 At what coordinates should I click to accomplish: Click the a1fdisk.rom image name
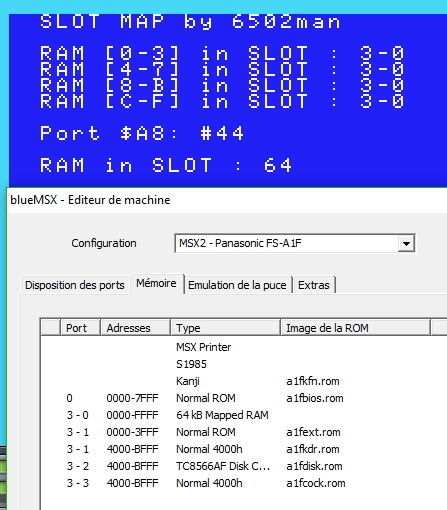click(314, 466)
